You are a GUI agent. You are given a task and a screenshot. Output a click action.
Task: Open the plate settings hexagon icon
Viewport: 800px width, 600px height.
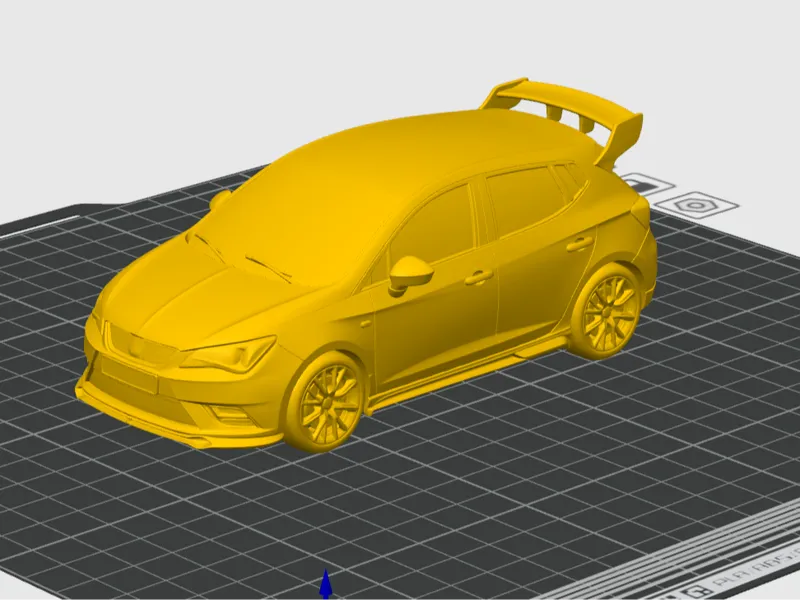696,206
